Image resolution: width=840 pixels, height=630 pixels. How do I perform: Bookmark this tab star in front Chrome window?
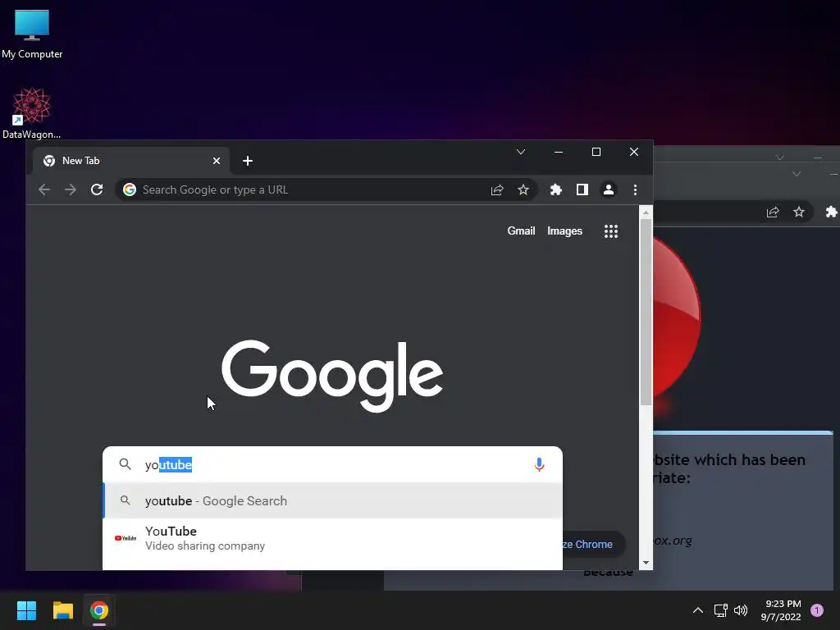point(523,189)
